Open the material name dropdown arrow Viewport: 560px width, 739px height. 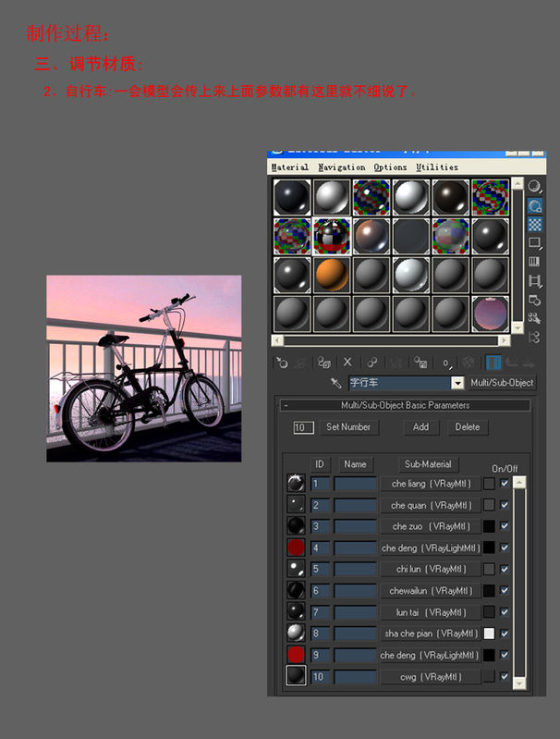click(x=457, y=383)
